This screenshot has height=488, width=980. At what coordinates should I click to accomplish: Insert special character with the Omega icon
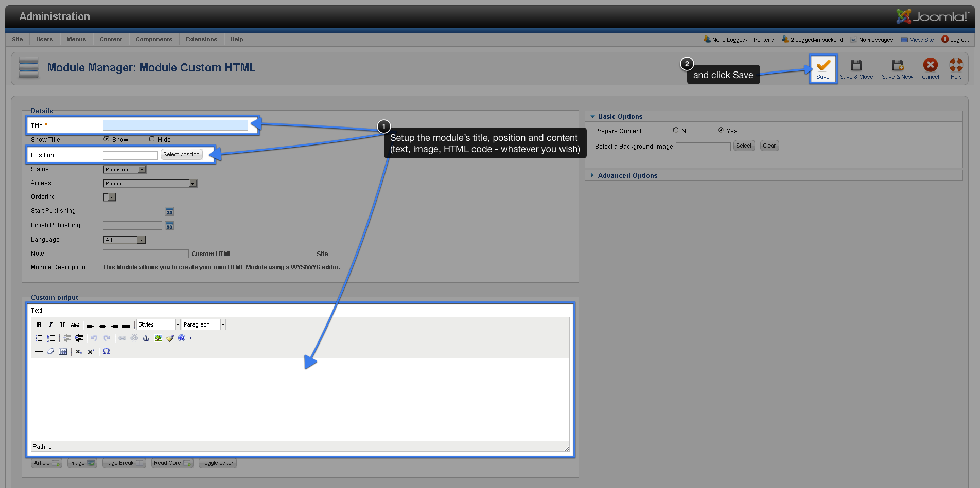[x=106, y=352]
